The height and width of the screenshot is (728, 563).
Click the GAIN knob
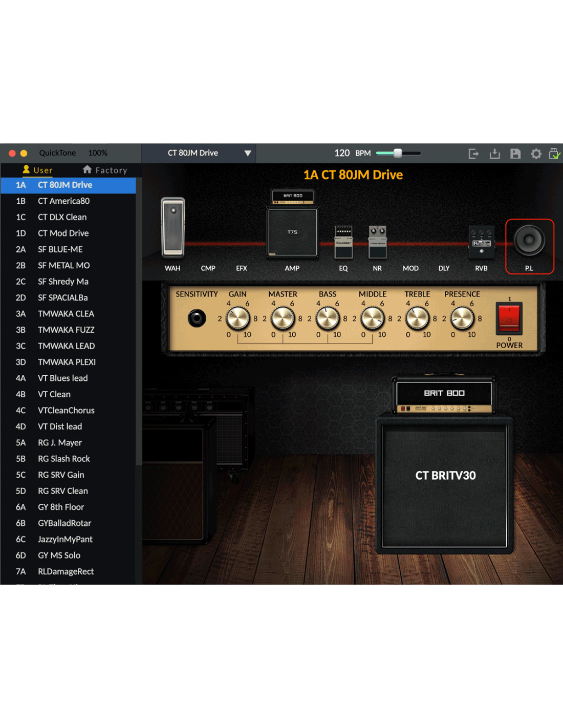[237, 318]
